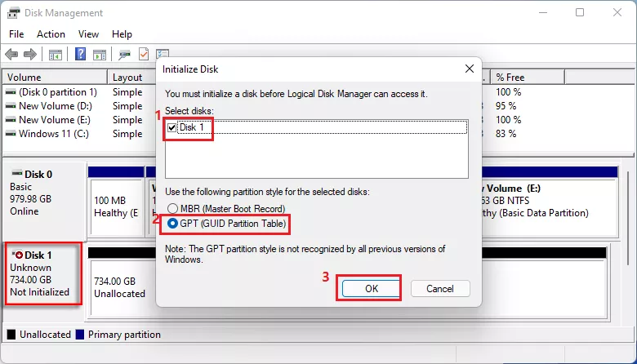
Task: Toggle the Show/Hide Console Tree icon
Action: click(56, 55)
